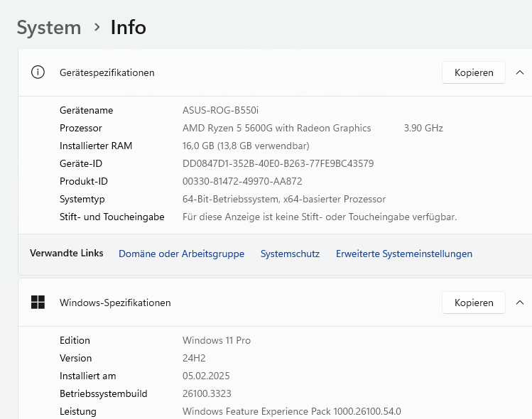Click the Geräte-ID label

click(81, 163)
